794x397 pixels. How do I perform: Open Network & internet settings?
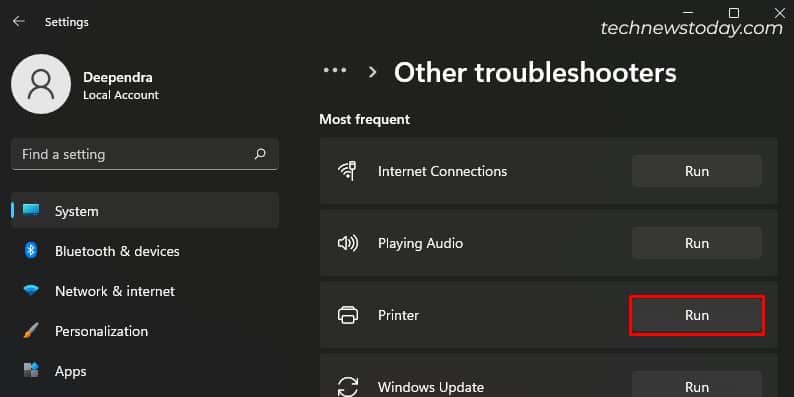145,291
